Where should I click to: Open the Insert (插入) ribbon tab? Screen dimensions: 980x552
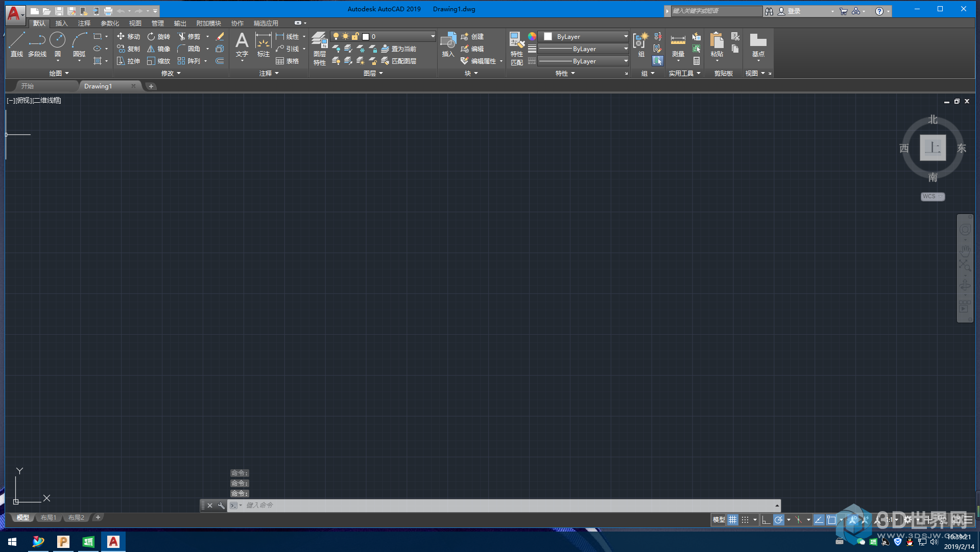[61, 24]
